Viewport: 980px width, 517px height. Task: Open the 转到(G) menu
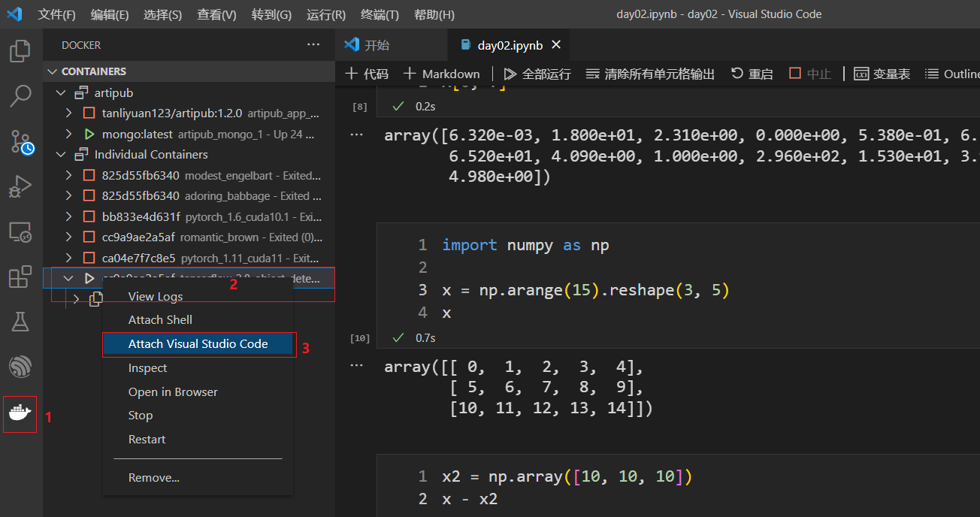(x=271, y=14)
